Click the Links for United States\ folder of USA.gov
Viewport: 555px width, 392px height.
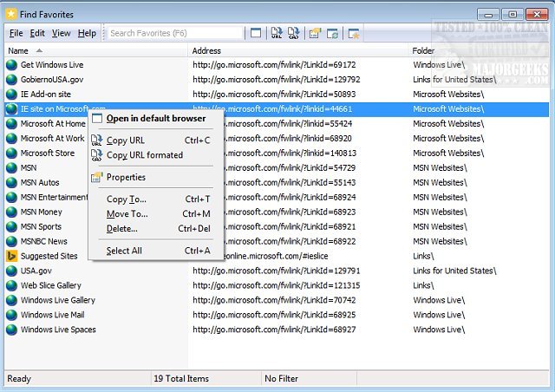click(x=454, y=271)
